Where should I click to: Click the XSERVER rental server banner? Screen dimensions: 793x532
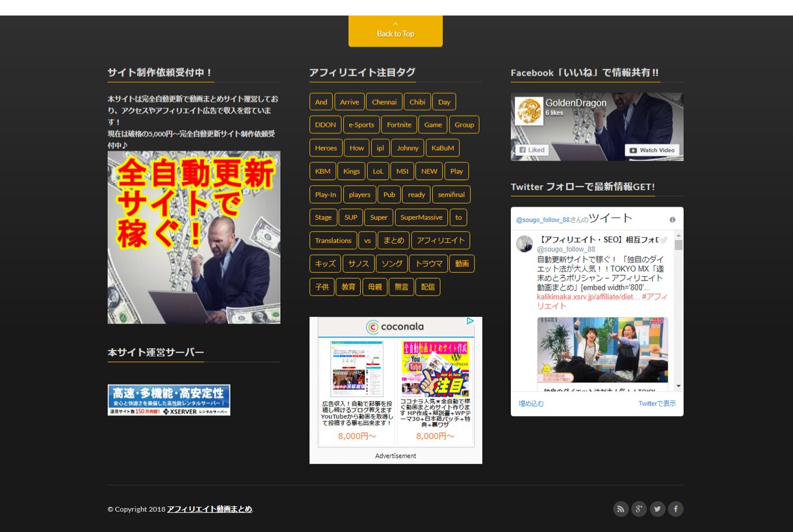coord(169,400)
